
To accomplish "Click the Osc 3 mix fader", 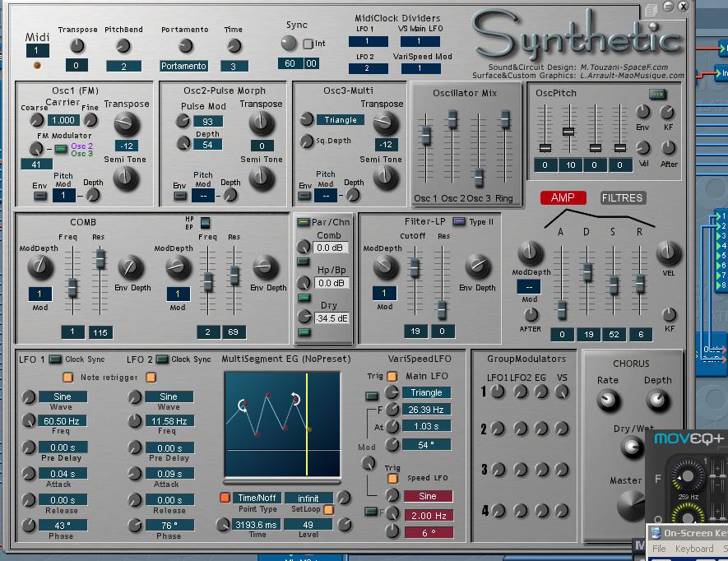I will tap(478, 175).
